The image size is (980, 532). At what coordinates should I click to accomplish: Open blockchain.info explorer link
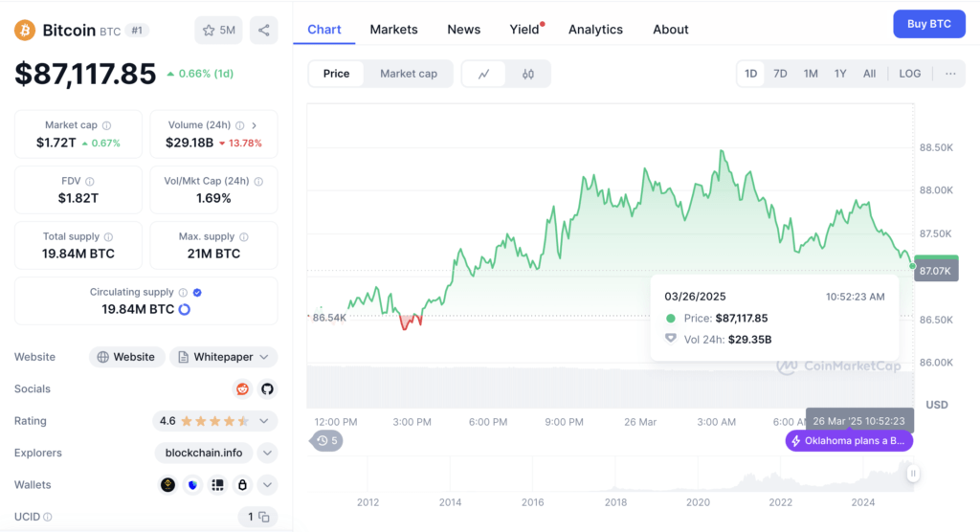[x=204, y=453]
